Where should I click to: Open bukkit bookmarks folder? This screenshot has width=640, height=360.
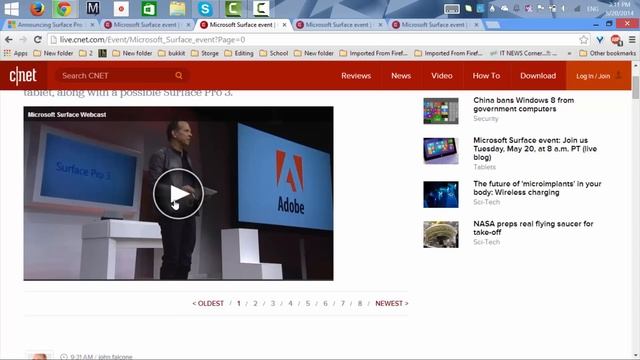click(172, 53)
